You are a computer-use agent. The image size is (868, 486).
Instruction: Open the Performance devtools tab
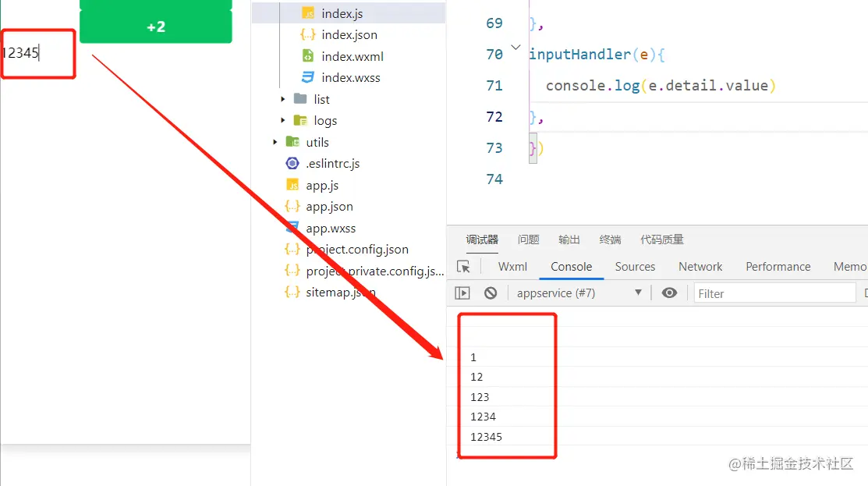pos(778,267)
